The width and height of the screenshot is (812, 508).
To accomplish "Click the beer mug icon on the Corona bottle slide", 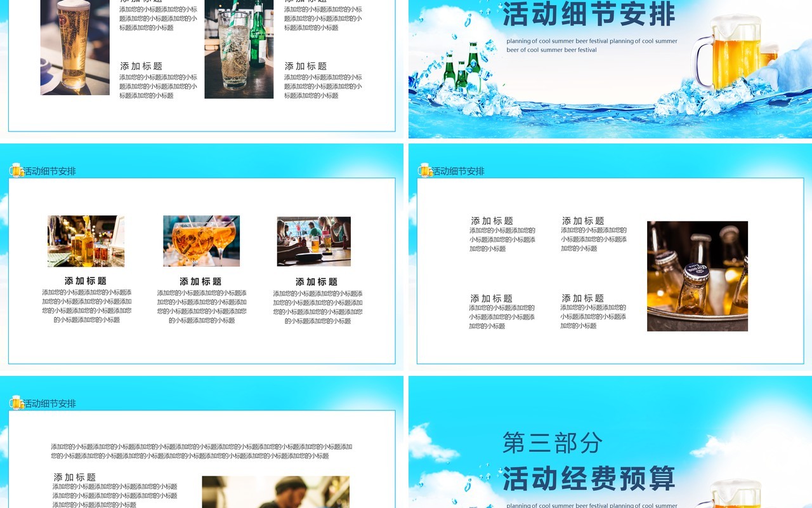I will pyautogui.click(x=425, y=170).
